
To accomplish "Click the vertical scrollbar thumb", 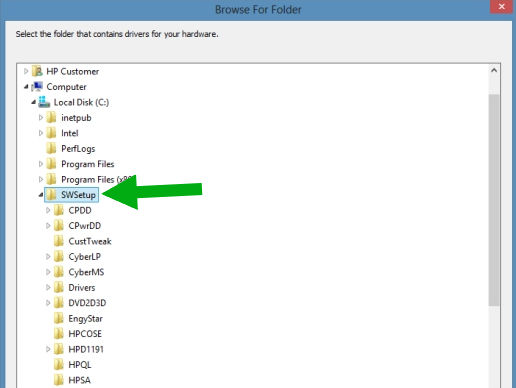I will click(x=494, y=200).
